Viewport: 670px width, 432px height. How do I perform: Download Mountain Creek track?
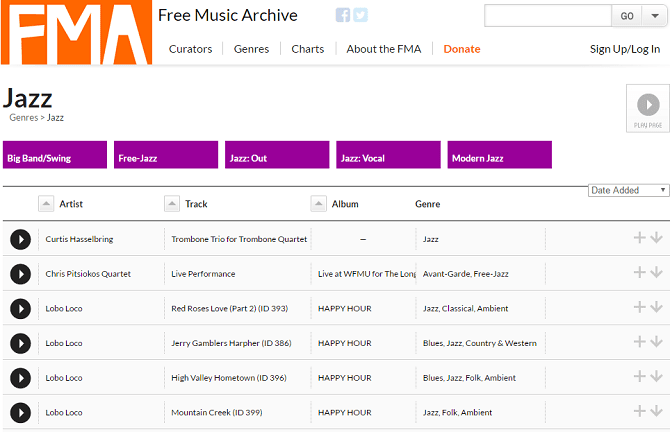point(656,411)
